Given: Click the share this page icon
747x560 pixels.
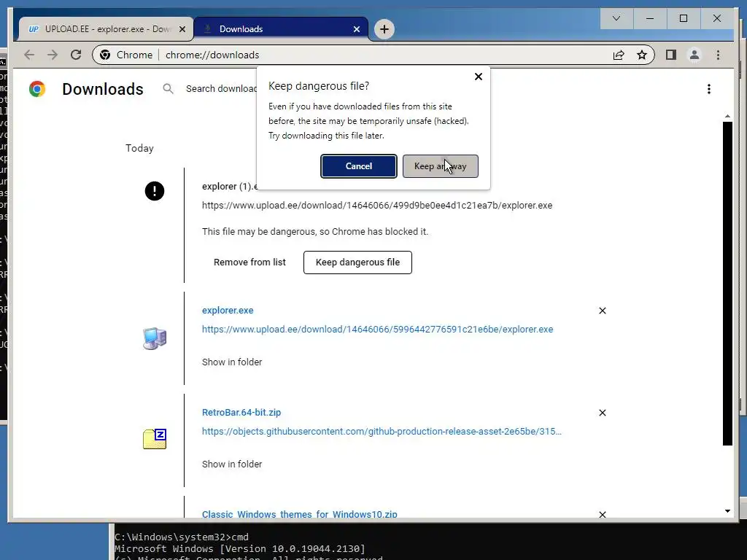Looking at the screenshot, I should tap(619, 55).
